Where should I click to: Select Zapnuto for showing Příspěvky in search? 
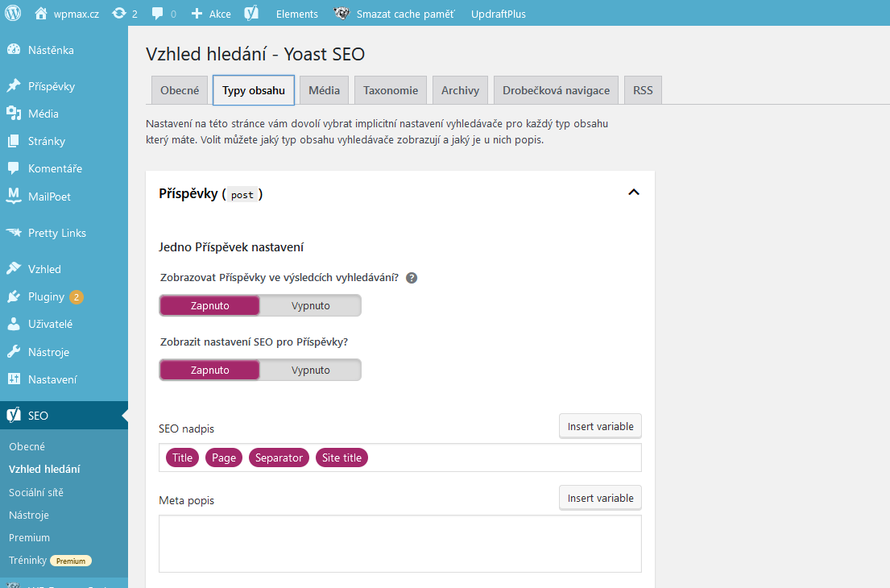tap(209, 305)
